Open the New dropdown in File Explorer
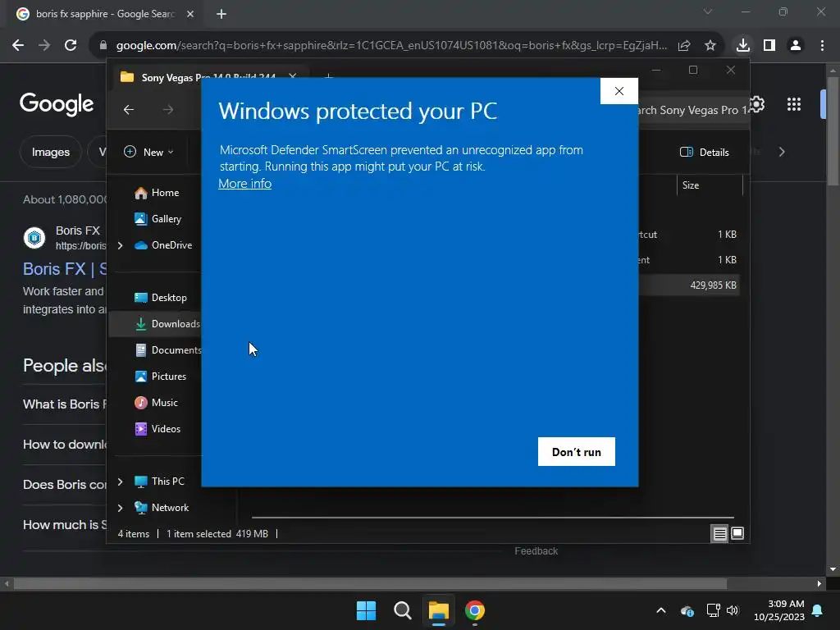Viewport: 840px width, 630px height. 149,152
